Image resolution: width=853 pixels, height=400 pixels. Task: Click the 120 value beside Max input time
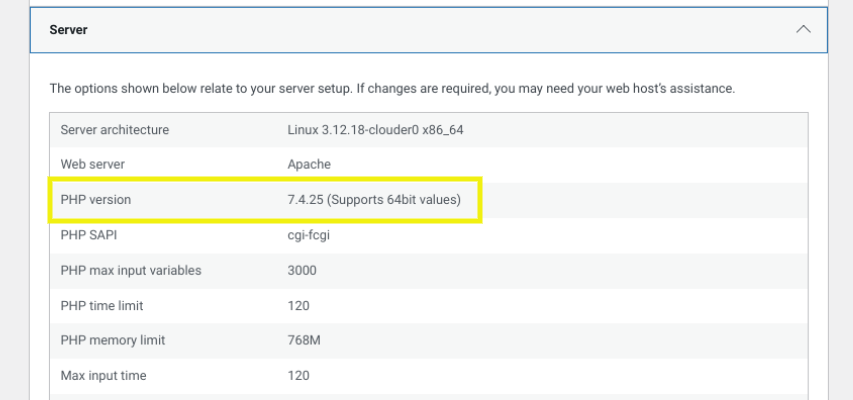coord(298,375)
